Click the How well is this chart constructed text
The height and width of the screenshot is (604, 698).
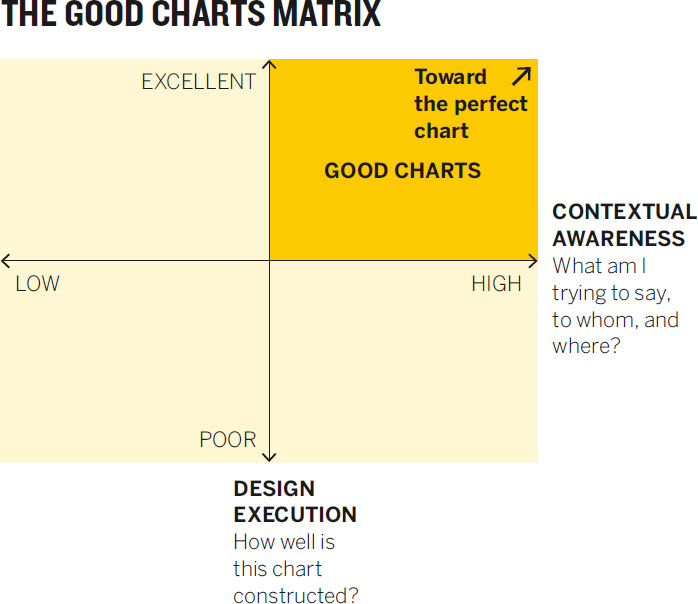click(296, 568)
